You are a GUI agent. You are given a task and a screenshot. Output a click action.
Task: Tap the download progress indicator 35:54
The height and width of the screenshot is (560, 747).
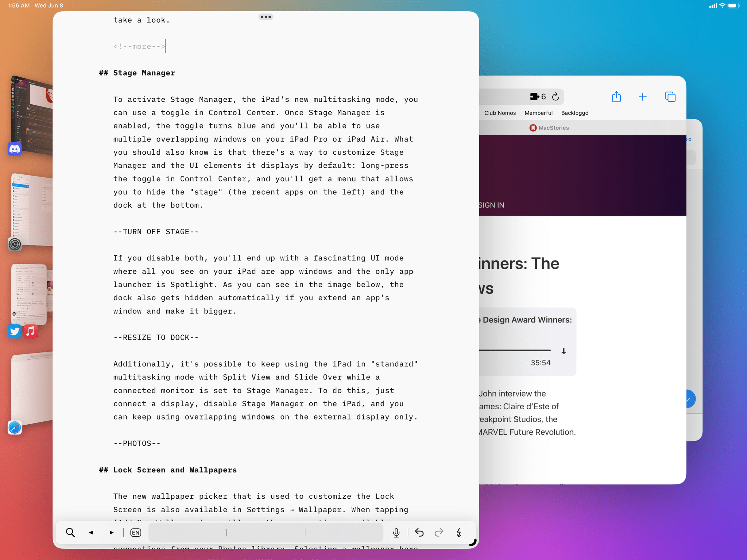click(x=564, y=350)
